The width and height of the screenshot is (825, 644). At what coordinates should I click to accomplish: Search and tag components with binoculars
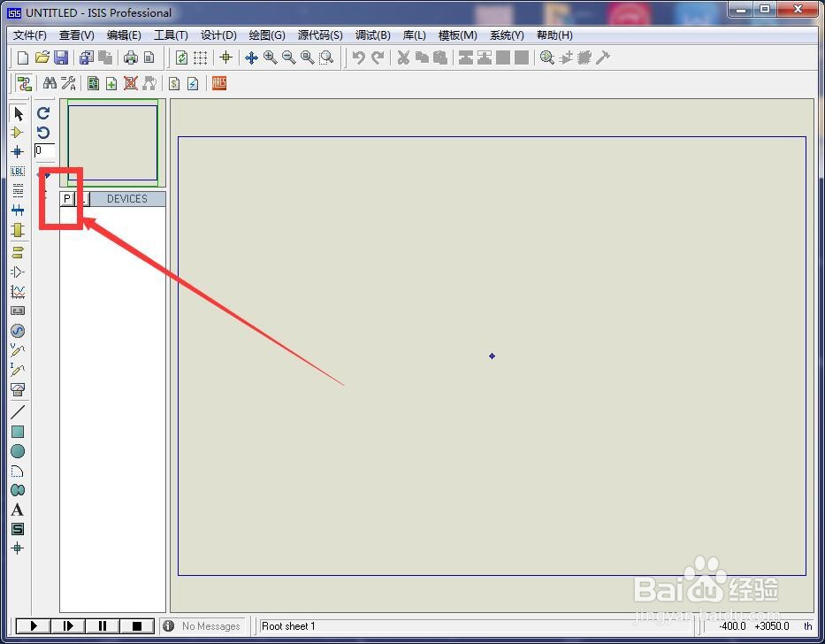tap(50, 83)
